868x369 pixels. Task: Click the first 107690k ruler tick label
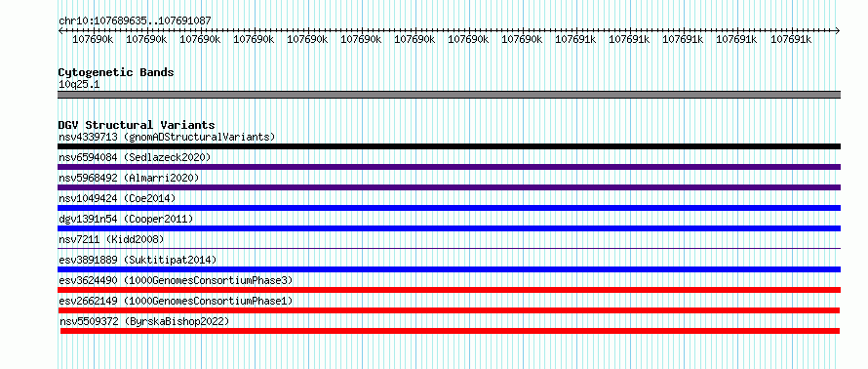click(x=93, y=39)
